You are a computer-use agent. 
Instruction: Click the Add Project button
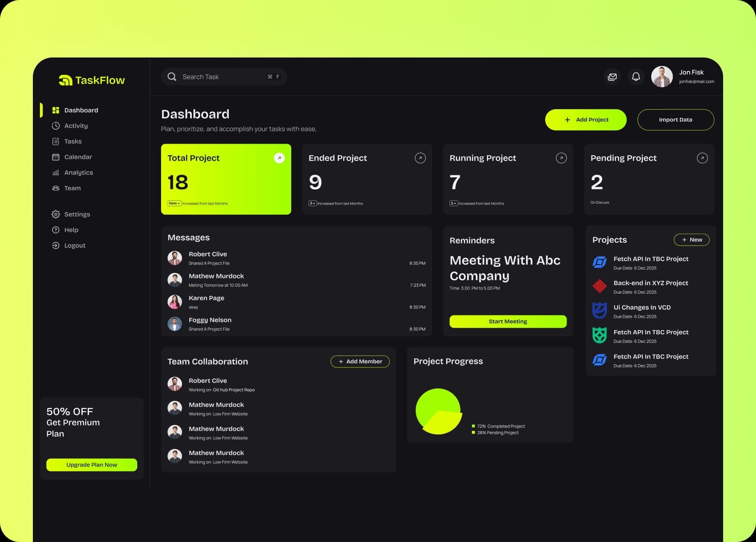pos(585,119)
